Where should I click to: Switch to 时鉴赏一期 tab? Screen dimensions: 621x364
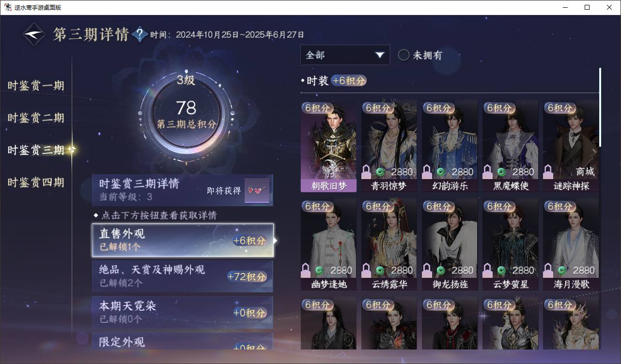pos(36,86)
